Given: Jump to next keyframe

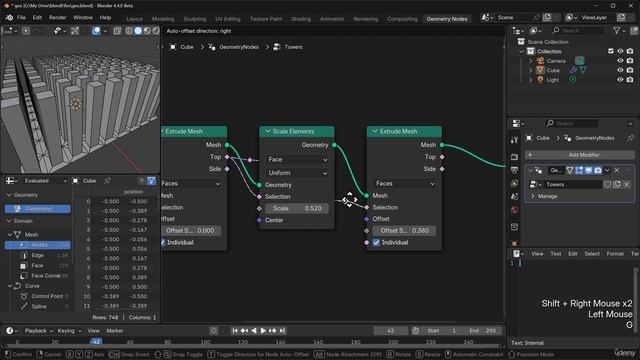Looking at the screenshot, I should [273, 331].
